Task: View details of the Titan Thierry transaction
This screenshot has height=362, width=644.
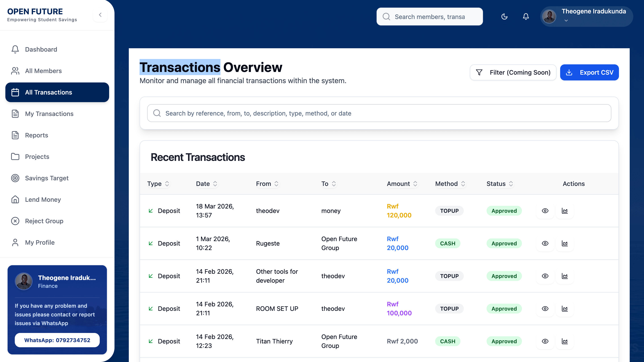Action: click(545, 341)
